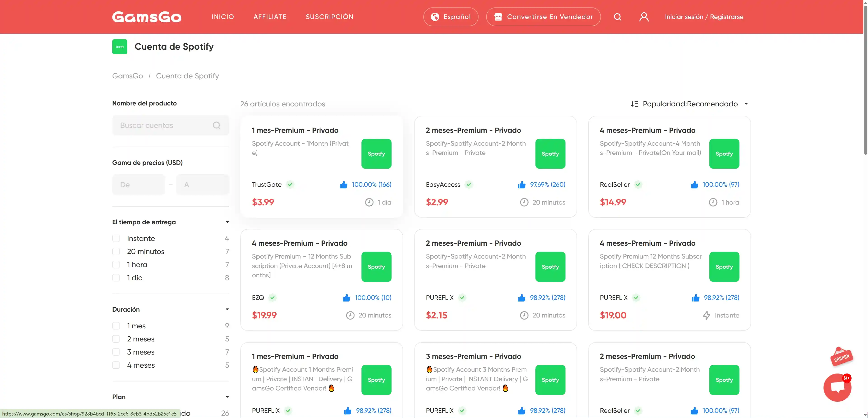Click Iniciar sesión / Registrarse link
This screenshot has width=868, height=418.
point(704,17)
